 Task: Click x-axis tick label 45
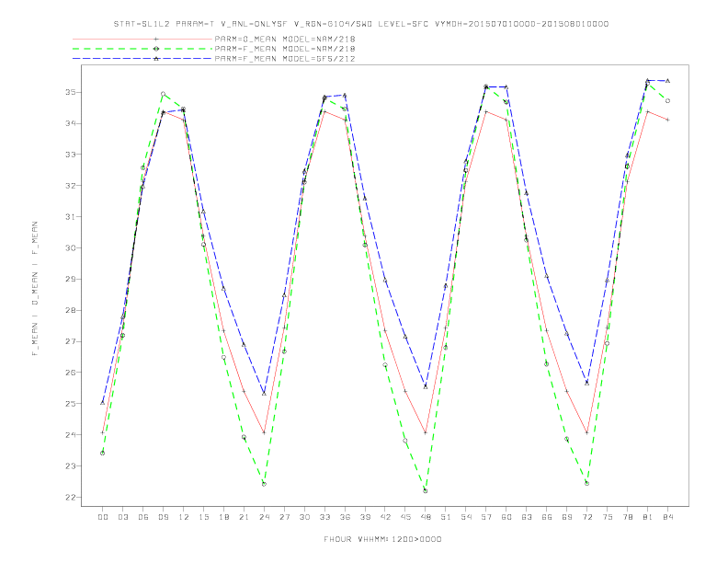tap(405, 517)
